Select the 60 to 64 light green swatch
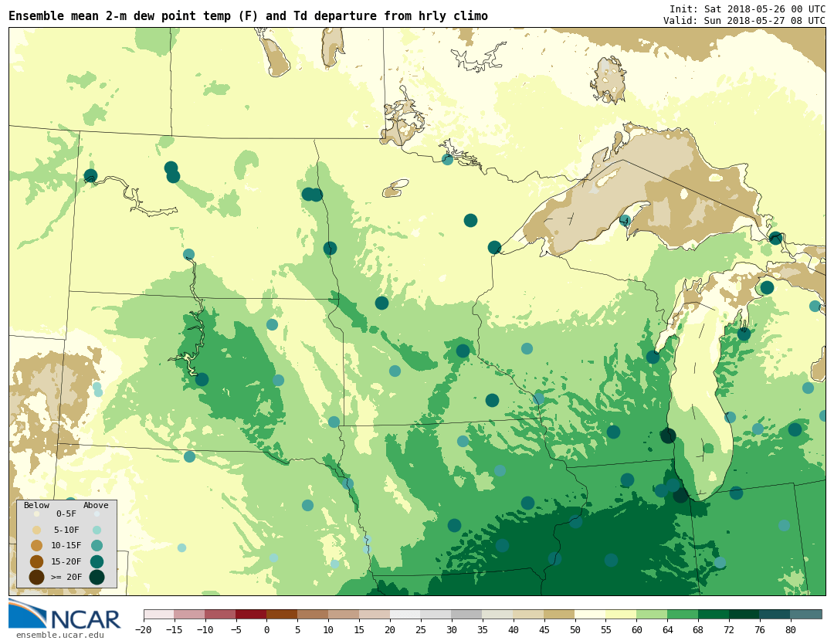This screenshot has height=644, width=834. pyautogui.click(x=652, y=615)
